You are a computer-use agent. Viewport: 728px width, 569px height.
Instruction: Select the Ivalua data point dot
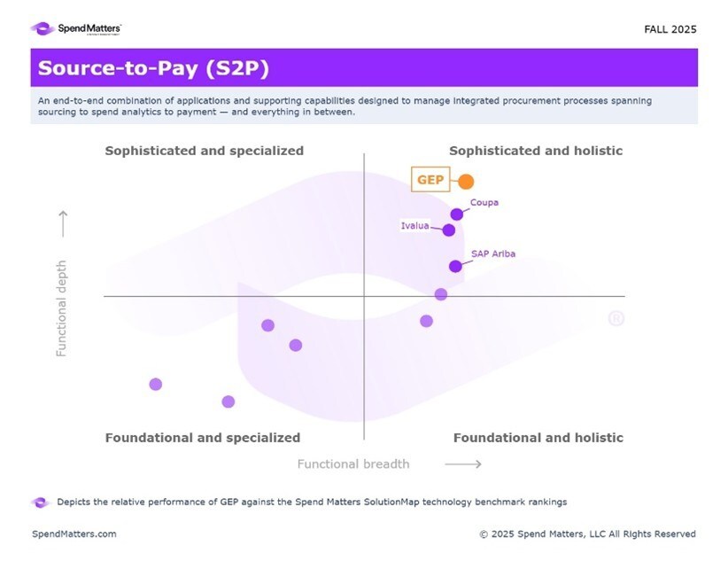click(449, 230)
